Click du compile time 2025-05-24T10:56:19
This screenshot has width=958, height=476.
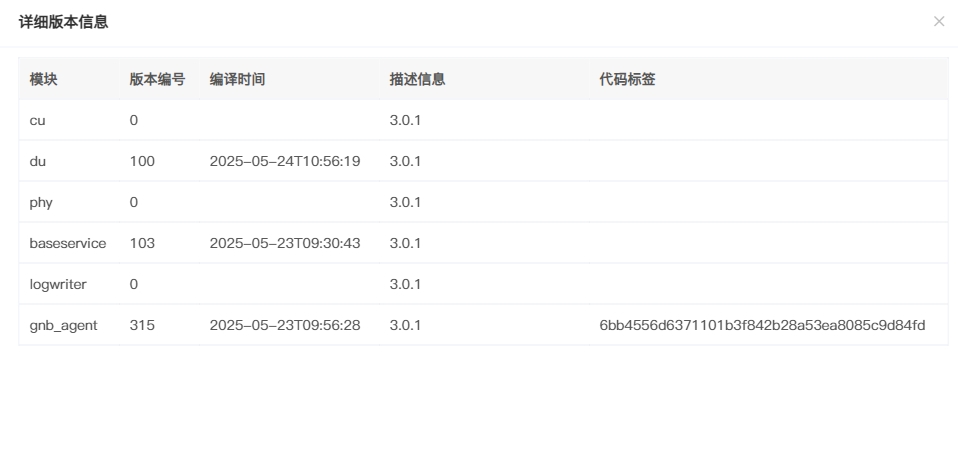coord(285,161)
